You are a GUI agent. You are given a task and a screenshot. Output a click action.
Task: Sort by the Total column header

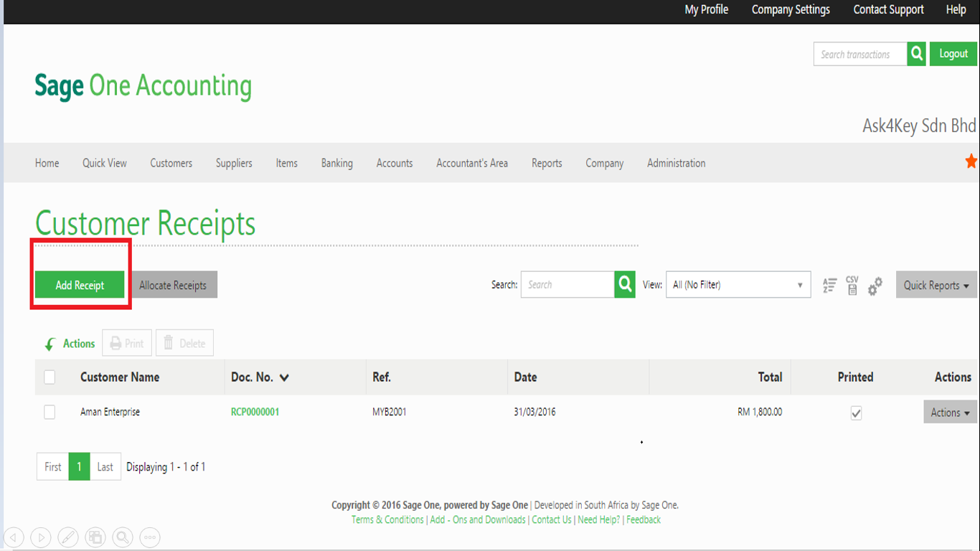pos(770,377)
